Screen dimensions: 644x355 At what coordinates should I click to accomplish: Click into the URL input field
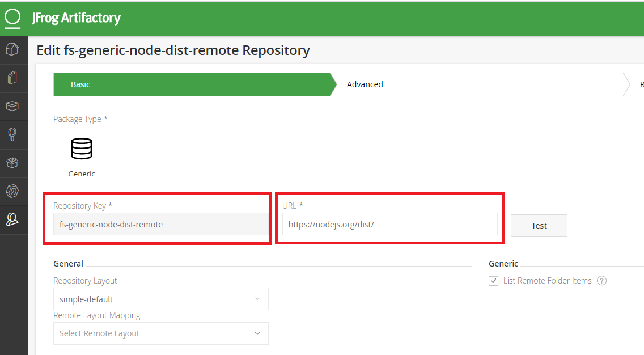coord(390,225)
